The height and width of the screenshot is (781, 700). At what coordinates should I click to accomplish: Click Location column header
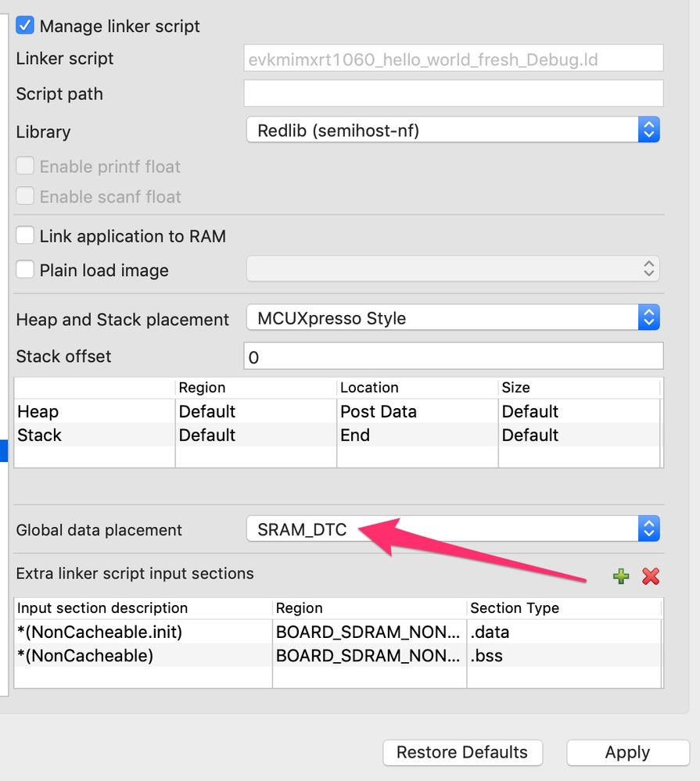point(417,388)
